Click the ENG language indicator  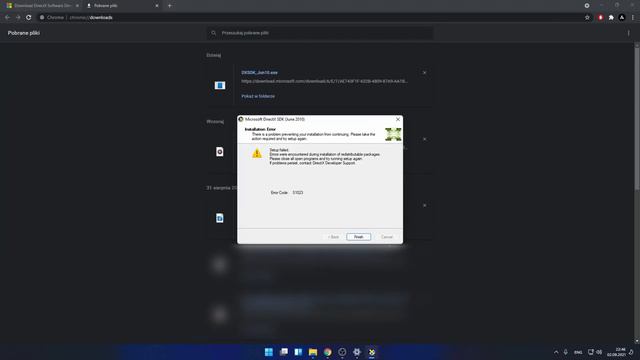[x=578, y=352]
